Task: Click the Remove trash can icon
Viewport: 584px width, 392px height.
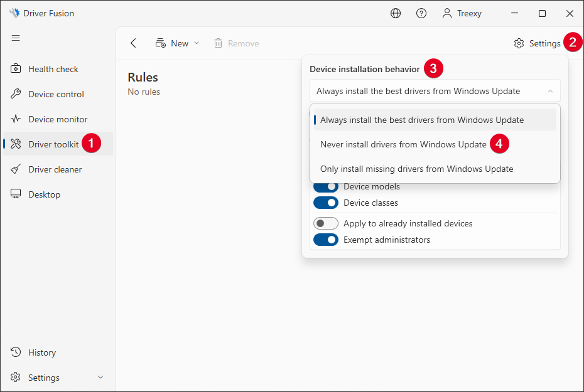Action: [219, 43]
